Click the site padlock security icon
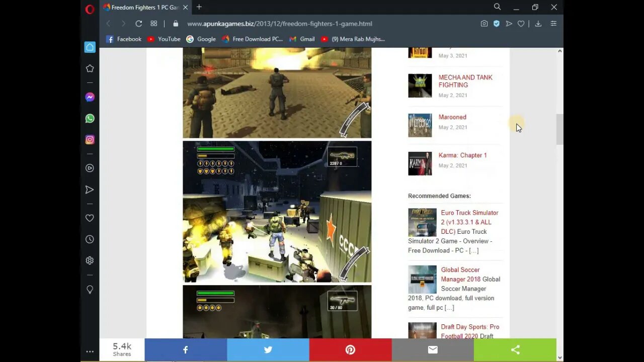Image resolution: width=644 pixels, height=362 pixels. click(176, 24)
